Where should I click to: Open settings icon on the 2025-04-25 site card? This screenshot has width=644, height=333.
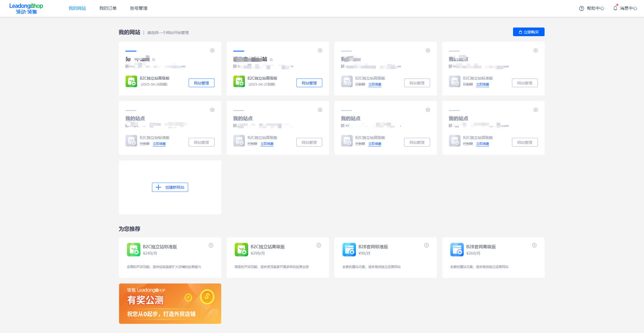(320, 50)
